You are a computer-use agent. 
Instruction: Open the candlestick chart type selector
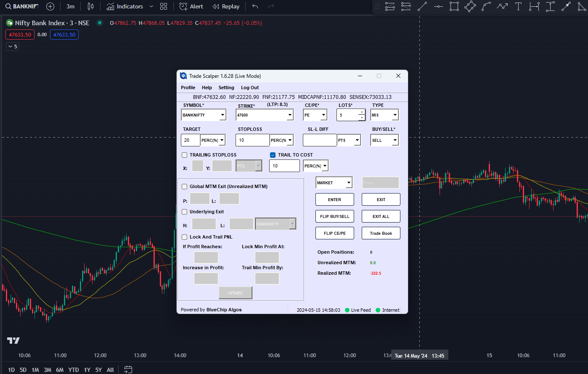[90, 6]
